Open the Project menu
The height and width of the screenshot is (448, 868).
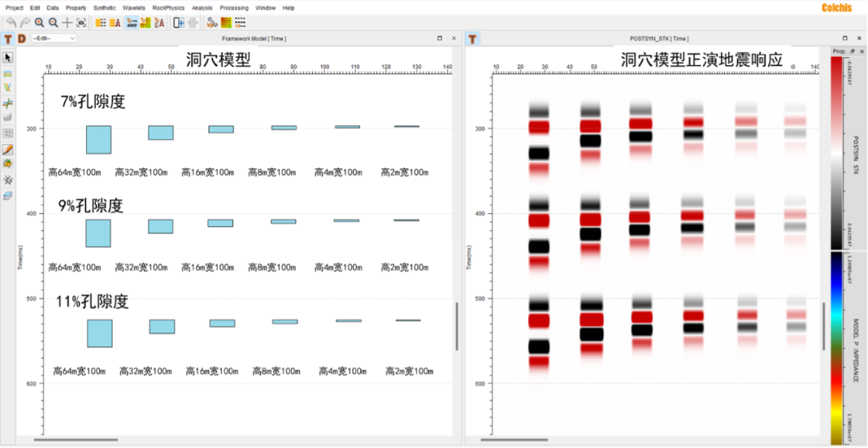coord(14,8)
